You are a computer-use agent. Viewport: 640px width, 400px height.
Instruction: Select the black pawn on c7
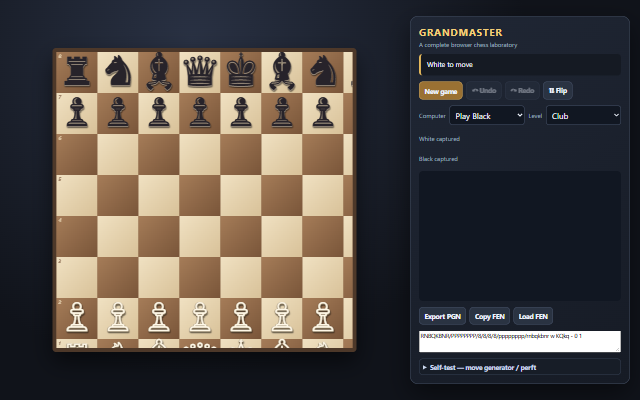[159, 113]
